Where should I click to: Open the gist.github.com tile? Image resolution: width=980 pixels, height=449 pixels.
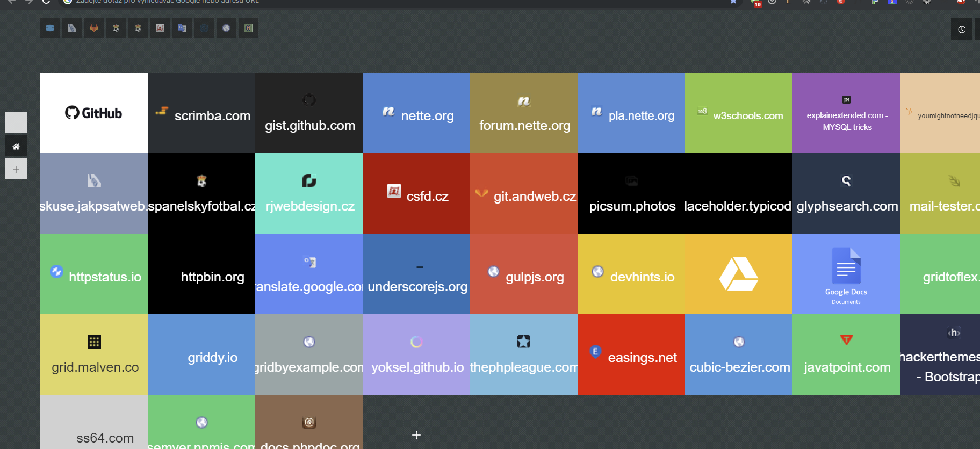pyautogui.click(x=309, y=113)
